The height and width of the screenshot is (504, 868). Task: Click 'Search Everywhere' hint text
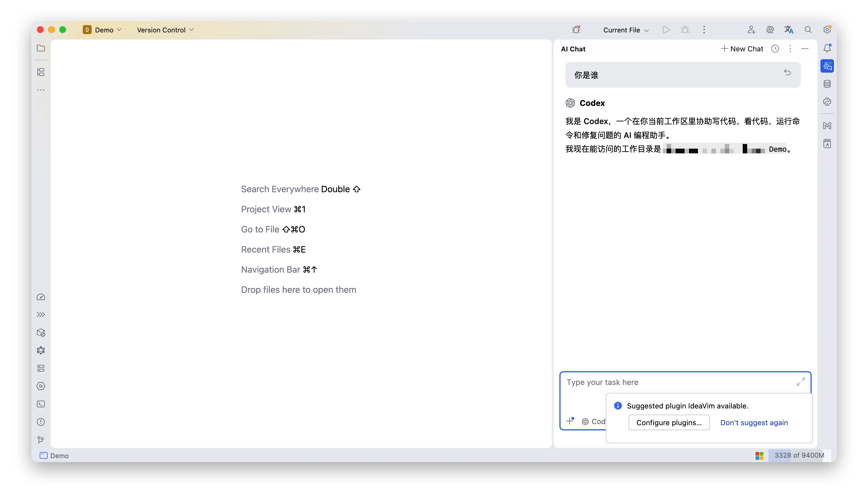(280, 189)
